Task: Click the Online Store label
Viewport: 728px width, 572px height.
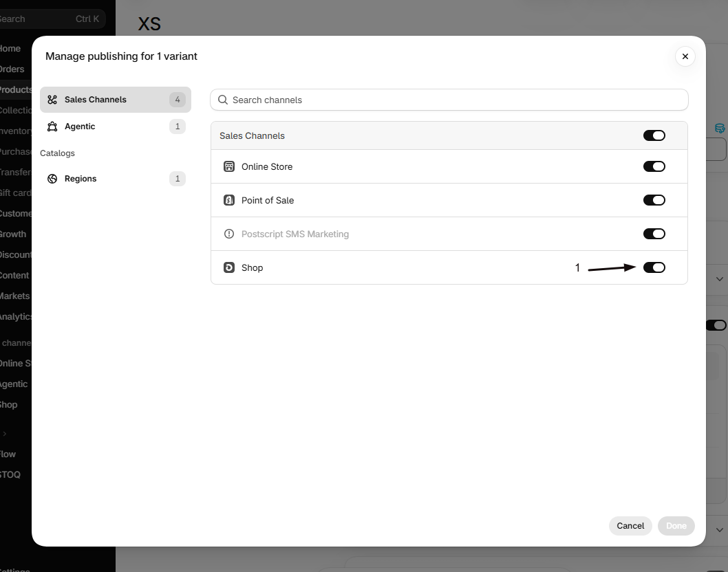Action: pyautogui.click(x=267, y=166)
